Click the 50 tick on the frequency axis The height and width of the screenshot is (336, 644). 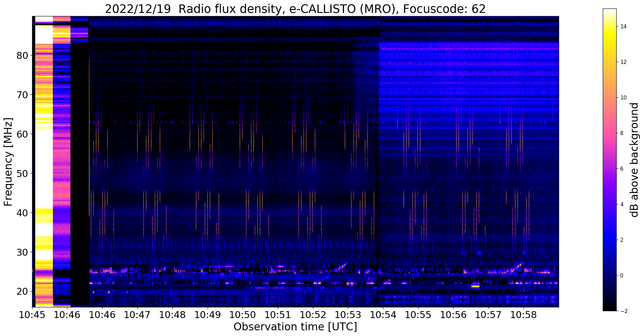click(22, 174)
